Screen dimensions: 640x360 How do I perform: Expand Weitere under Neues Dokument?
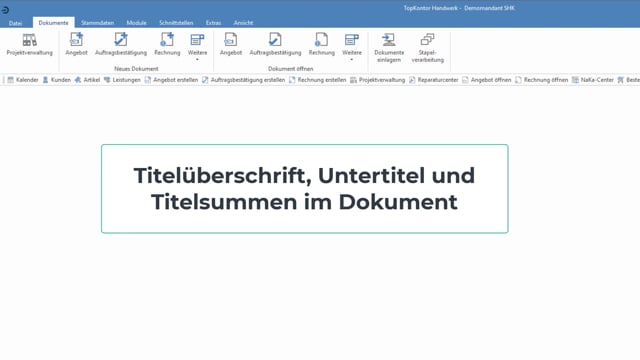click(x=198, y=47)
